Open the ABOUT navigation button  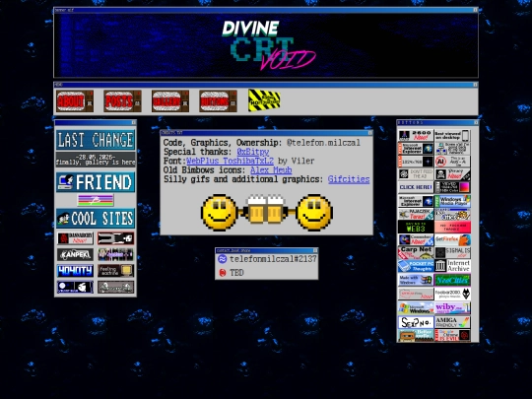(75, 100)
